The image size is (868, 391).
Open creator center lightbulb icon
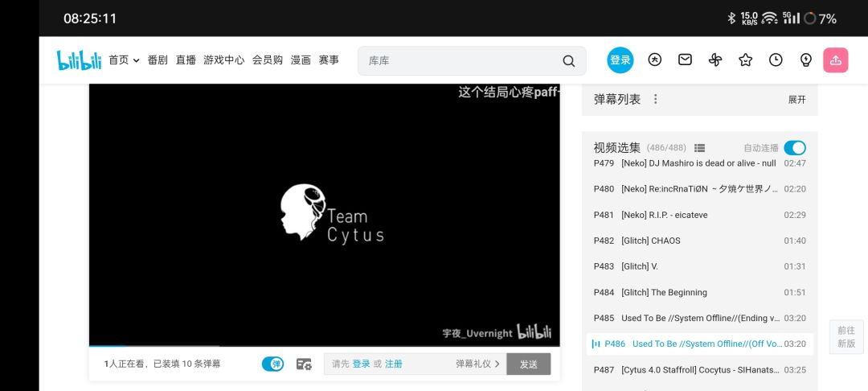pos(806,60)
